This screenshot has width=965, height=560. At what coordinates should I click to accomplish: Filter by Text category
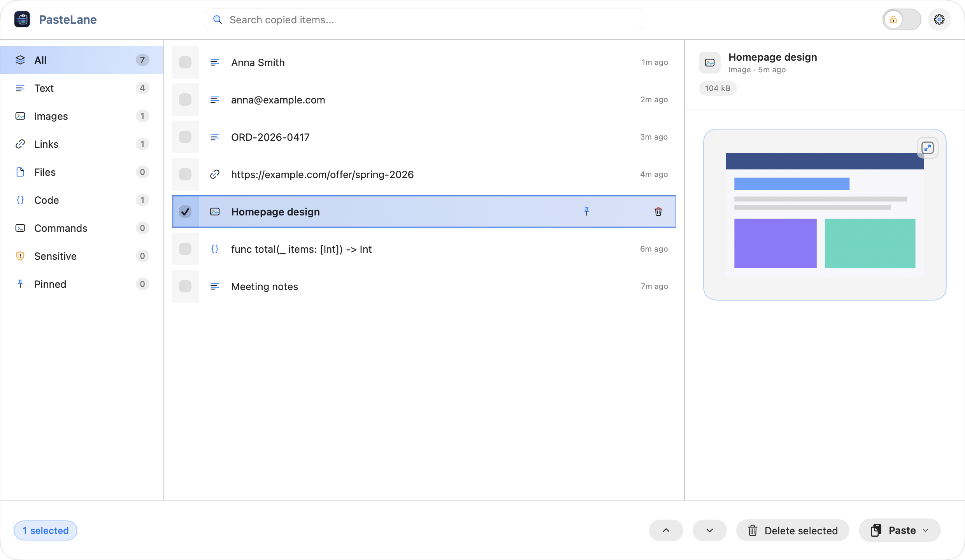point(82,88)
